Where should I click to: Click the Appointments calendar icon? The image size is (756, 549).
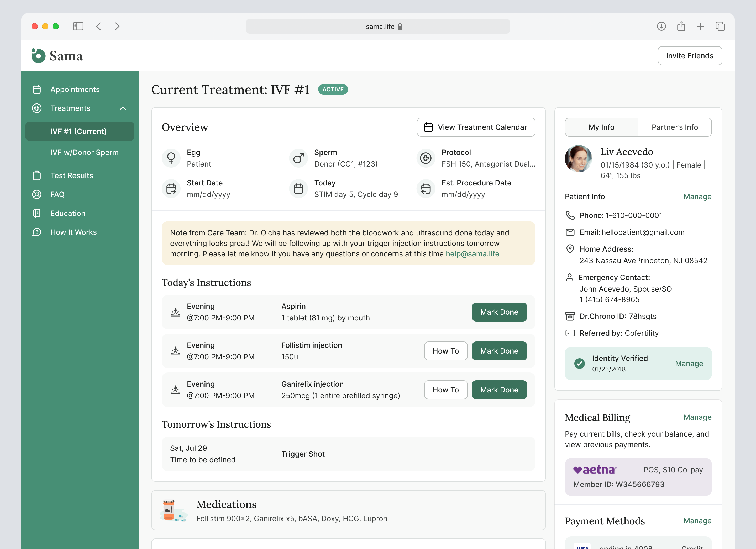click(x=37, y=89)
